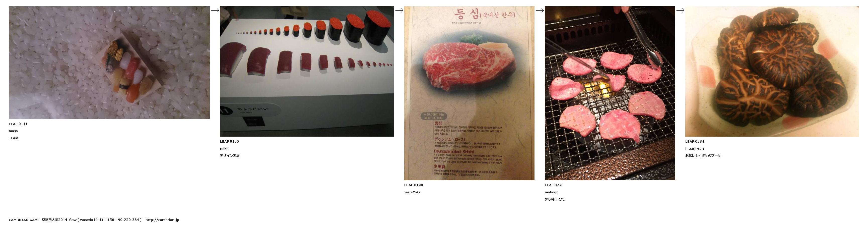Select LEAF 0220 label
Viewport: 868px width, 226px height.
tap(554, 185)
